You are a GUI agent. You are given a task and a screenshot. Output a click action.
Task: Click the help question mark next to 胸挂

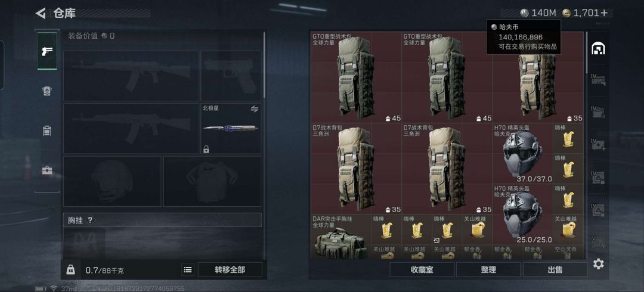tap(91, 220)
